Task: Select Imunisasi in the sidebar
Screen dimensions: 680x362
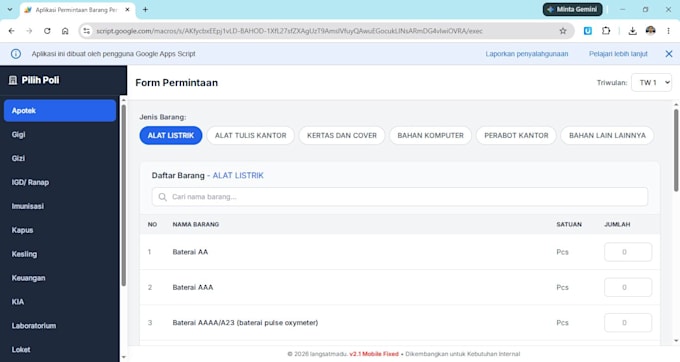Action: coord(60,206)
